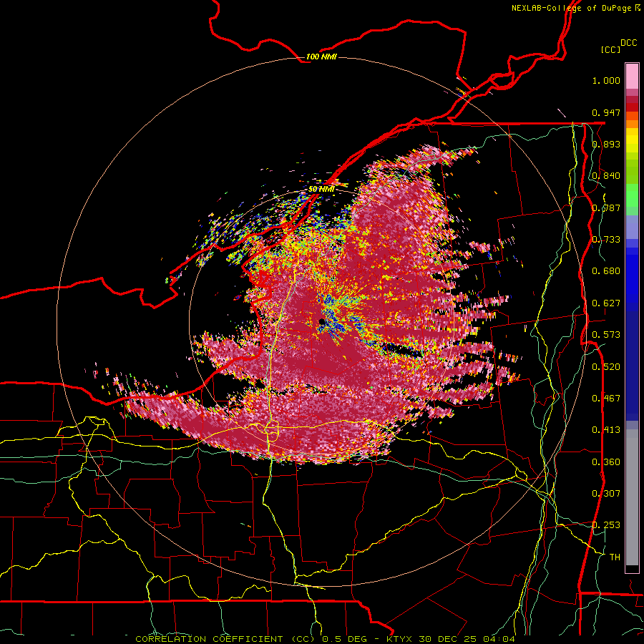The height and width of the screenshot is (644, 644).
Task: Select the 0.680 scale value
Action: click(x=606, y=271)
